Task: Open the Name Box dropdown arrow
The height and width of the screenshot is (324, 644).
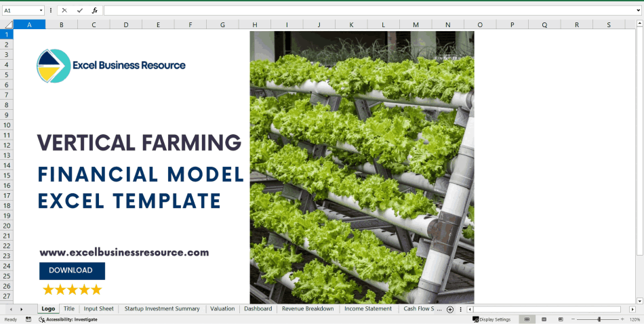Action: [41, 10]
